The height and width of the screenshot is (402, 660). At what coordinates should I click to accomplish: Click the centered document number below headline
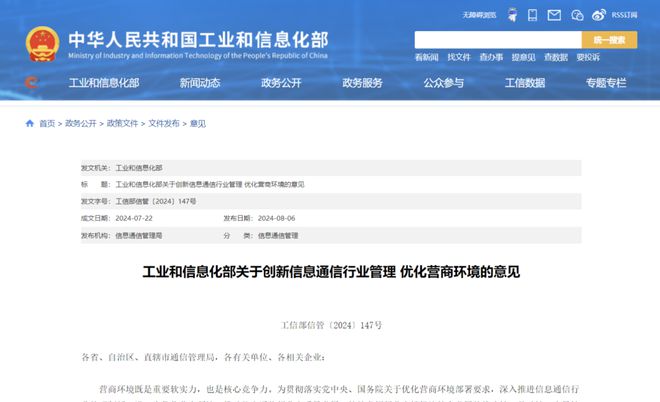[x=331, y=325]
